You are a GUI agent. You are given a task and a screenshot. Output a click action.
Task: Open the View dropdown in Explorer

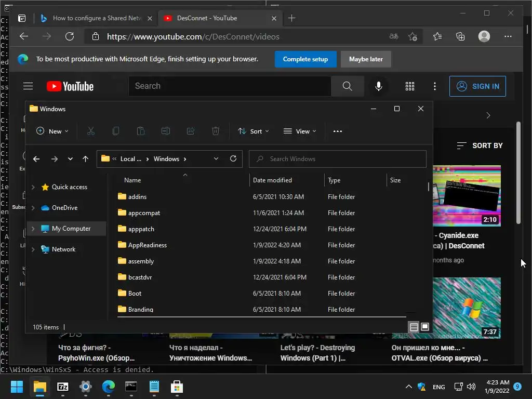point(300,131)
